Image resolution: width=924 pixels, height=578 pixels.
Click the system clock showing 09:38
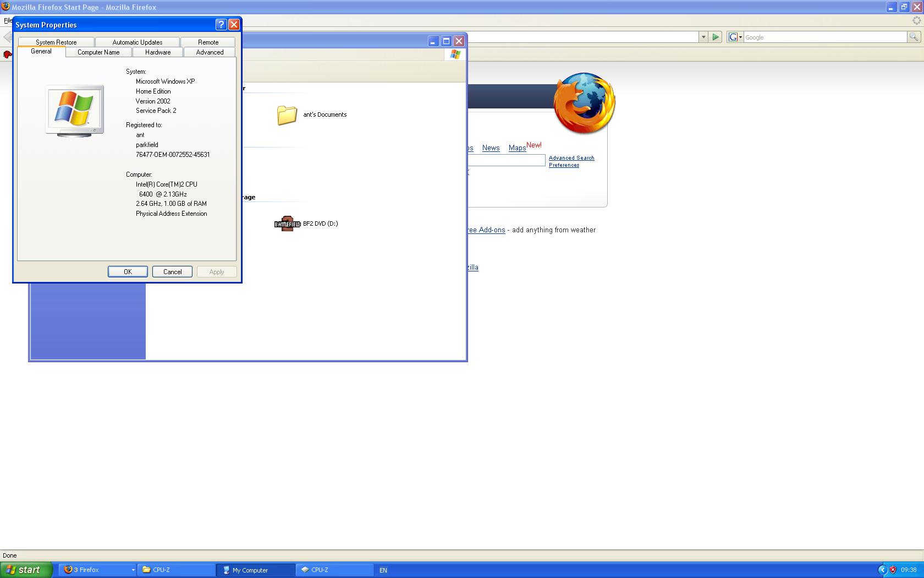[x=909, y=570]
